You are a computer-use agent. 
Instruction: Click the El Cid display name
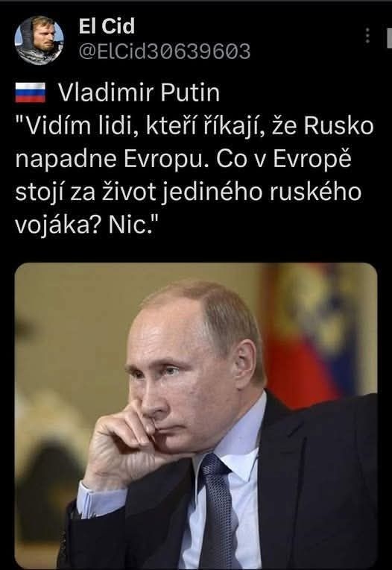click(107, 26)
